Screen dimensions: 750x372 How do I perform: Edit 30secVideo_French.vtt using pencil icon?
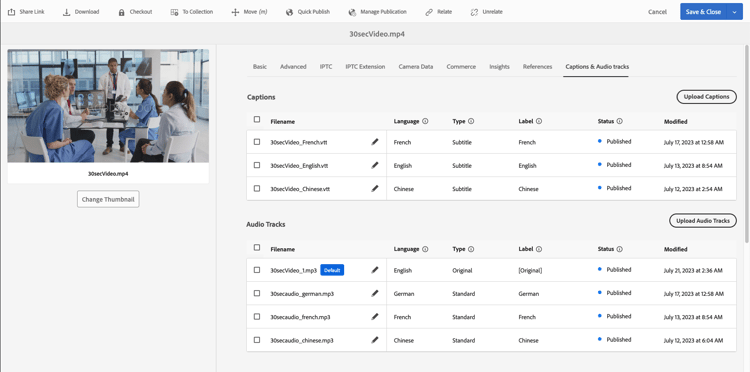click(375, 142)
